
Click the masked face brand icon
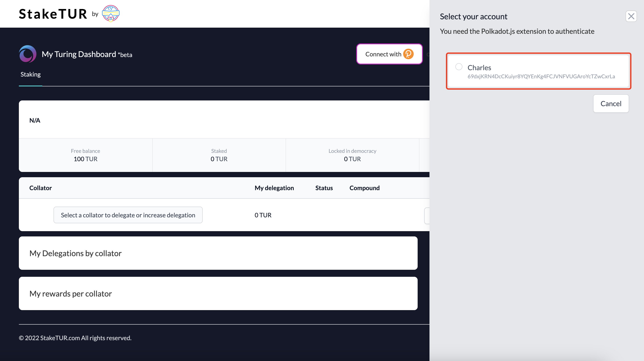(x=111, y=14)
